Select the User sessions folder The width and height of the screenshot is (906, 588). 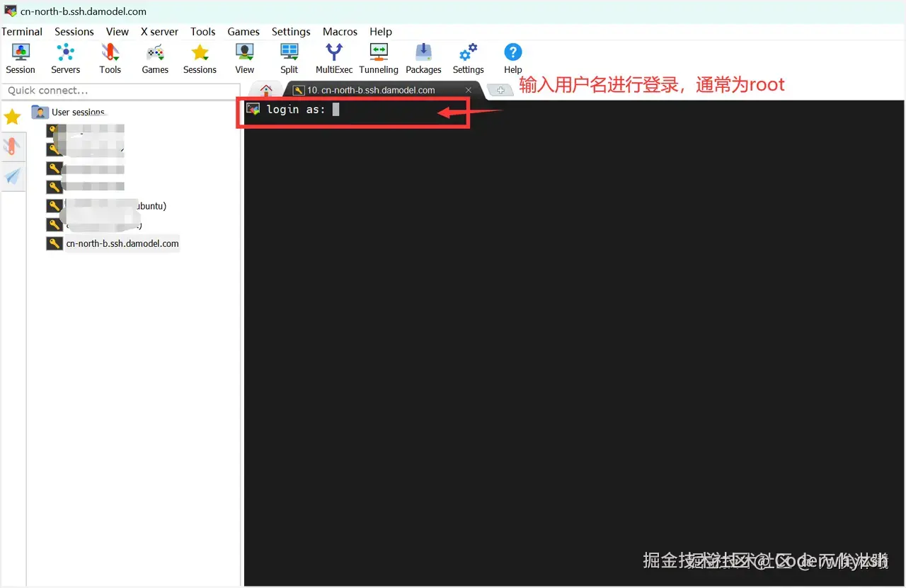click(x=69, y=112)
